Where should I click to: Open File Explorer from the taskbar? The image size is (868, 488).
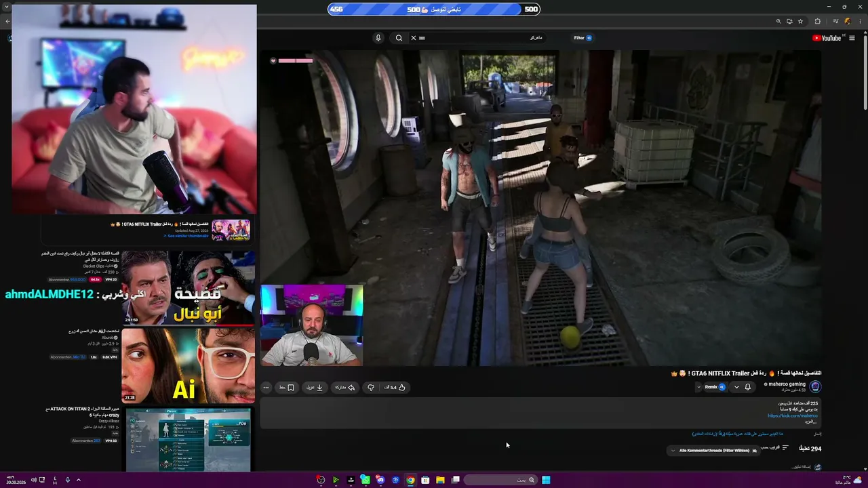click(440, 480)
